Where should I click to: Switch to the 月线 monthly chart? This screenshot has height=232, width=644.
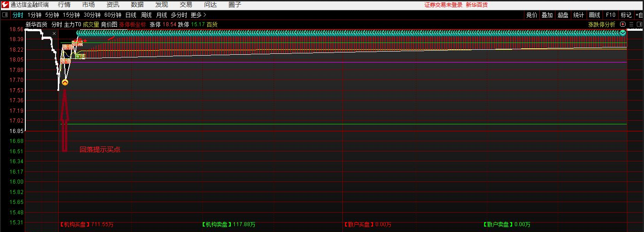[162, 15]
